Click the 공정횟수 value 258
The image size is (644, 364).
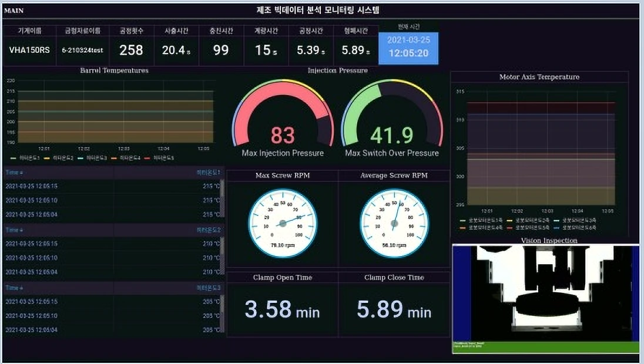pos(131,50)
